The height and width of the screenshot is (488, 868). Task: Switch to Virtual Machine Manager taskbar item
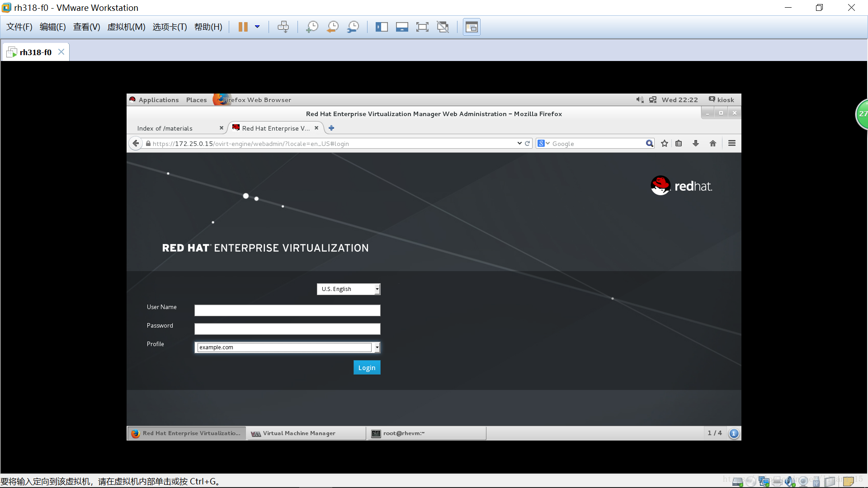(307, 433)
